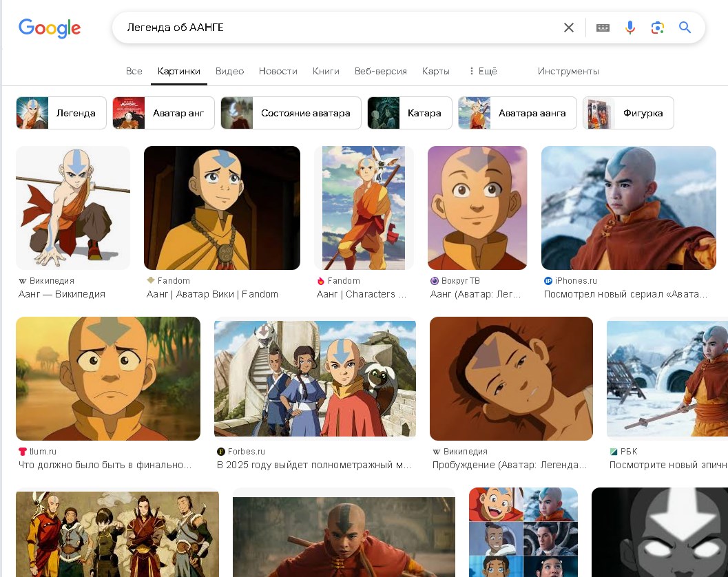Open the 'Аанг — Википедия' title link

point(62,294)
